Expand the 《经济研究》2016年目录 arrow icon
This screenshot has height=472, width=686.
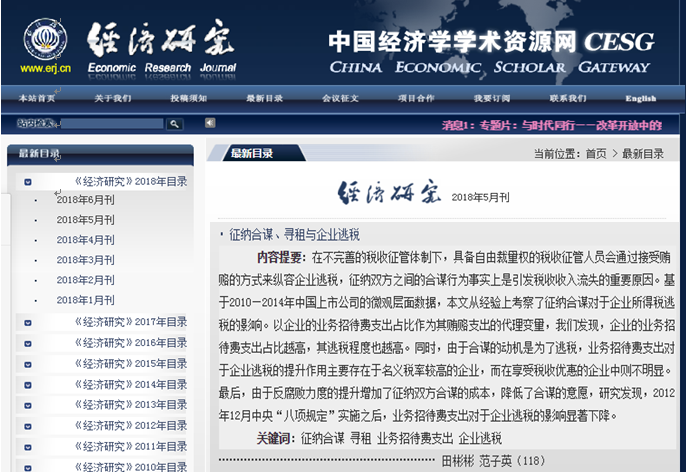(28, 343)
